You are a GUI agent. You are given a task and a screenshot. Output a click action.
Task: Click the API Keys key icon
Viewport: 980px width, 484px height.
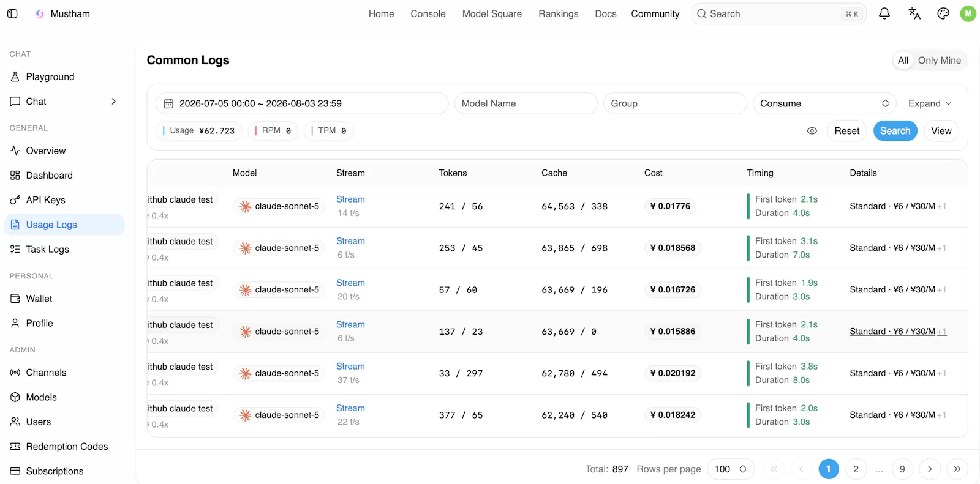[x=15, y=200]
